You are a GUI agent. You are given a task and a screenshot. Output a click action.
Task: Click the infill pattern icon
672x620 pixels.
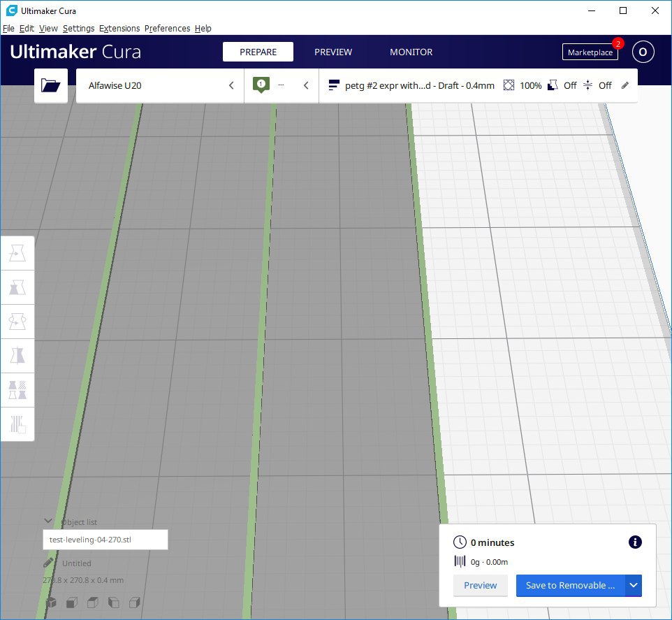[509, 85]
